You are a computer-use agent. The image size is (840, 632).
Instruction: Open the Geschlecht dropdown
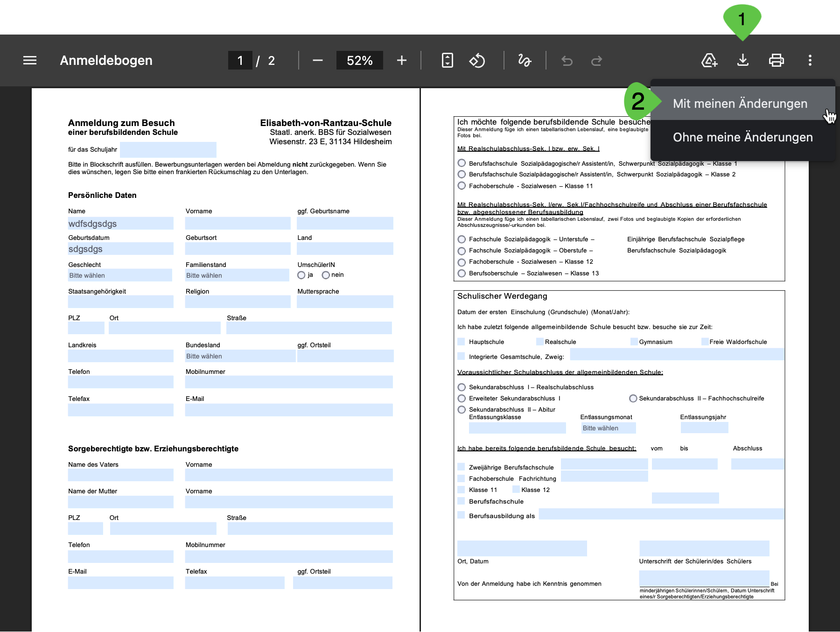120,275
